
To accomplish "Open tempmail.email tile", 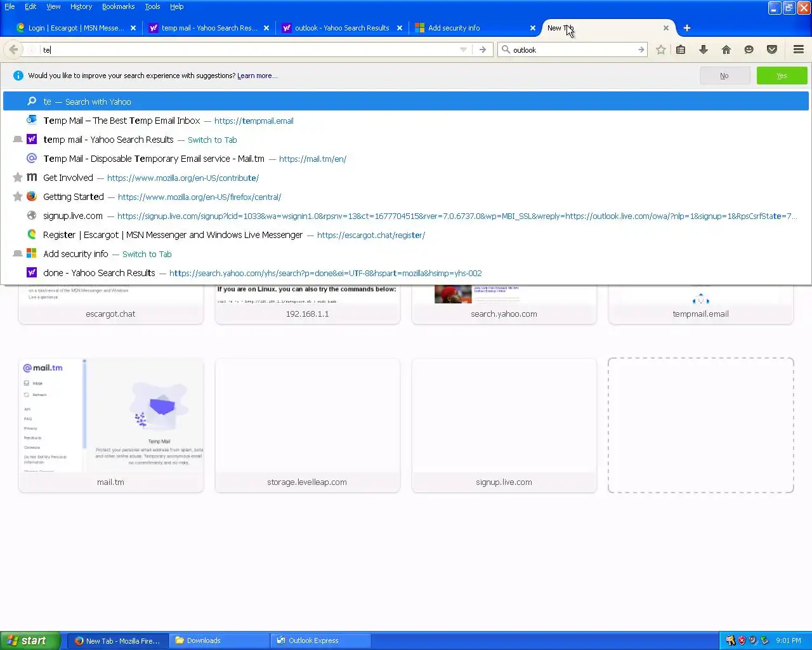I will pyautogui.click(x=701, y=305).
